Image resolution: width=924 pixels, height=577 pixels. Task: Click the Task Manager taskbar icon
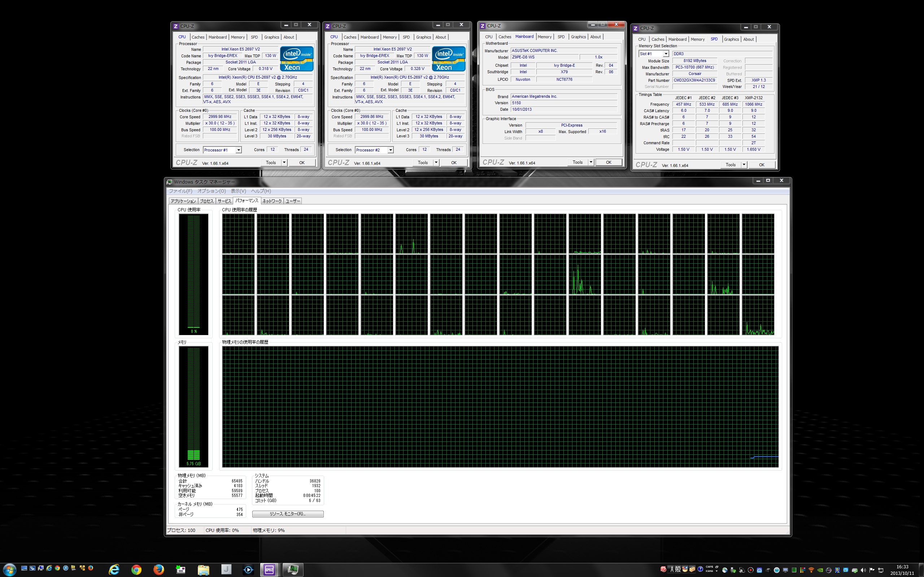[293, 570]
